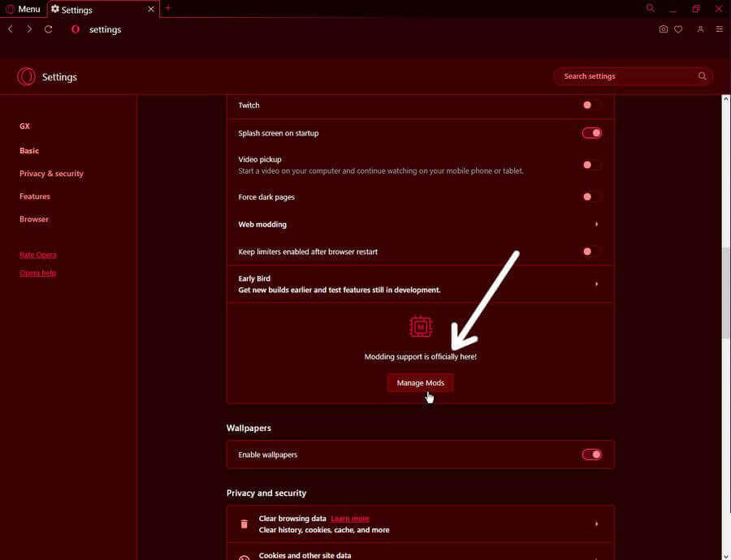Viewport: 731px width, 560px height.
Task: Click the search settings magnifier icon
Action: (x=702, y=76)
